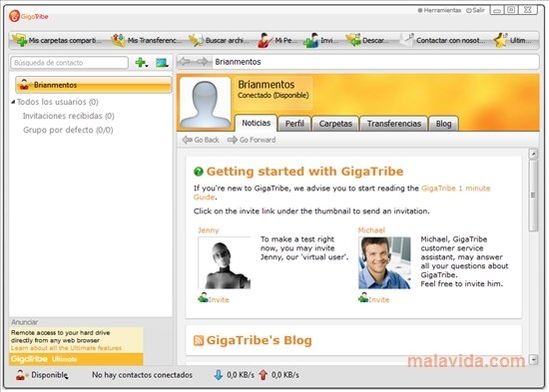Select Invitaciones recibidas (0)
This screenshot has height=392, width=549.
[68, 116]
